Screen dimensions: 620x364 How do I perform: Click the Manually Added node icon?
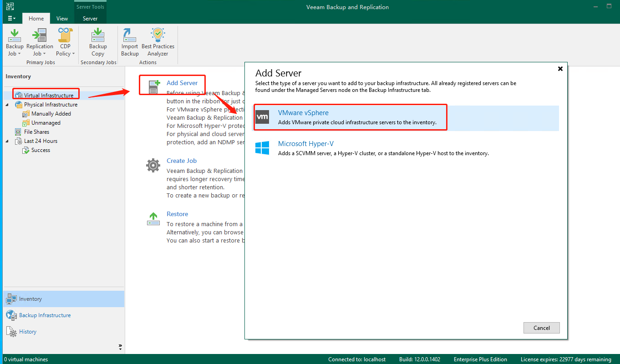(x=26, y=114)
